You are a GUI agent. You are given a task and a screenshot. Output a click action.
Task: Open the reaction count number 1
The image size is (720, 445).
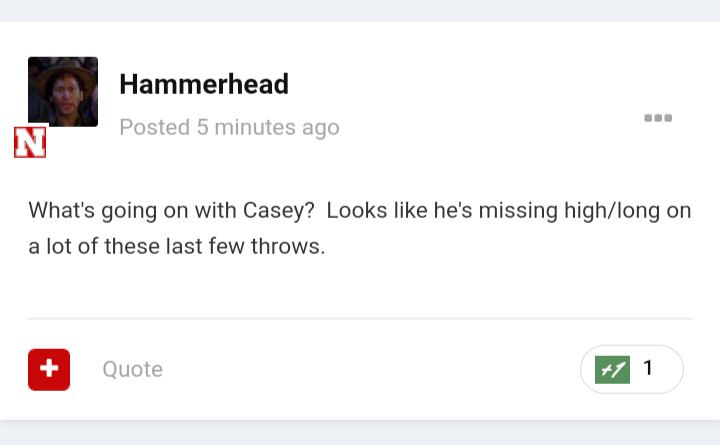pyautogui.click(x=648, y=369)
